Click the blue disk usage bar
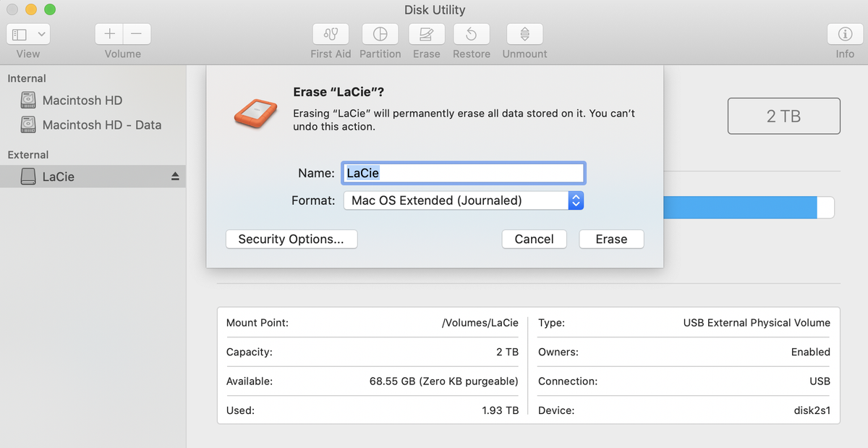This screenshot has height=448, width=868. tap(739, 207)
